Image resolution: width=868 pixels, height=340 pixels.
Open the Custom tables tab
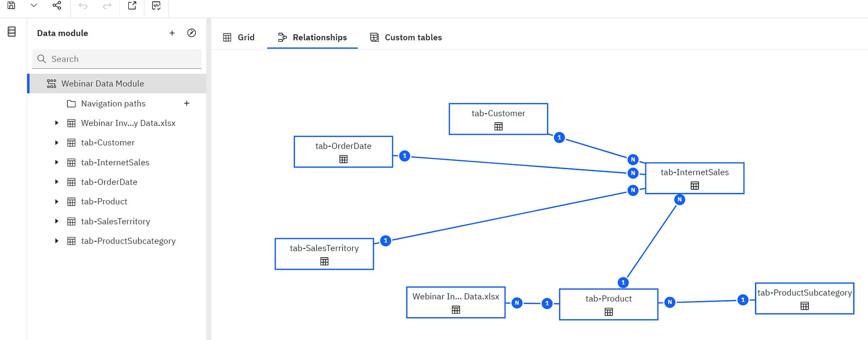pos(406,38)
